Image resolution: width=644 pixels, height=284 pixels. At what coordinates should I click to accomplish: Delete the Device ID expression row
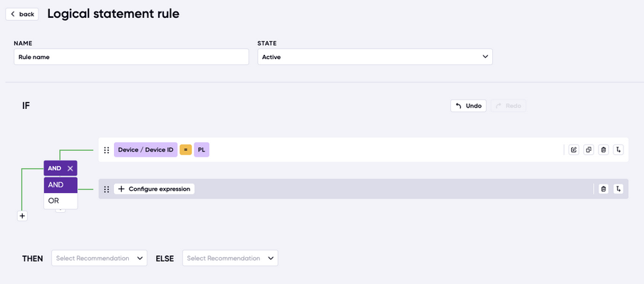click(603, 149)
